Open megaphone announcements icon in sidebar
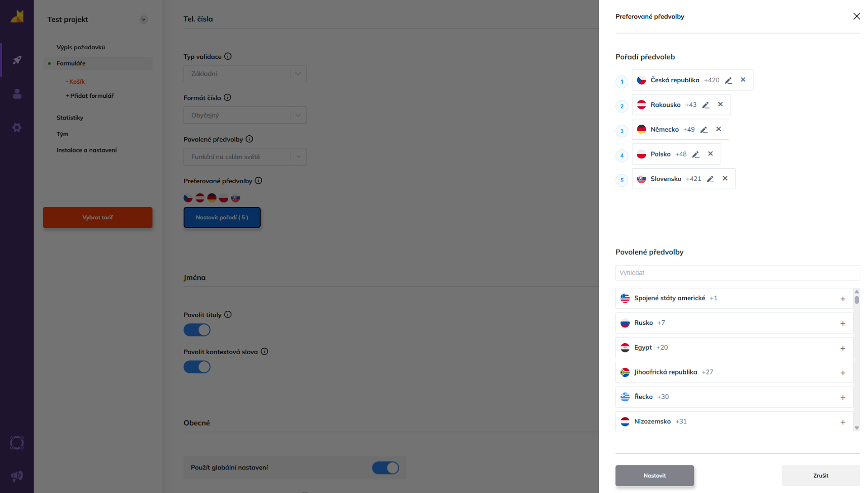 [17, 476]
